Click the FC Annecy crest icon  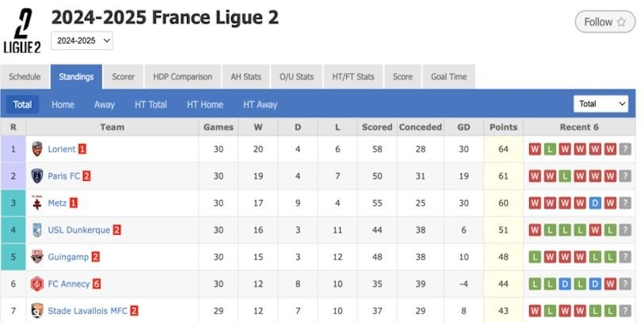click(37, 284)
